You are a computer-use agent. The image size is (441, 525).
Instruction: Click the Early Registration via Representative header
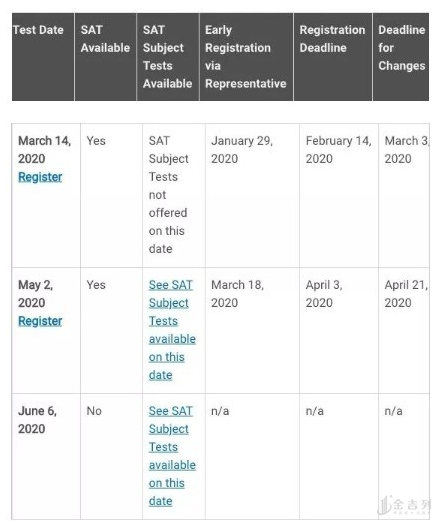[x=246, y=57]
